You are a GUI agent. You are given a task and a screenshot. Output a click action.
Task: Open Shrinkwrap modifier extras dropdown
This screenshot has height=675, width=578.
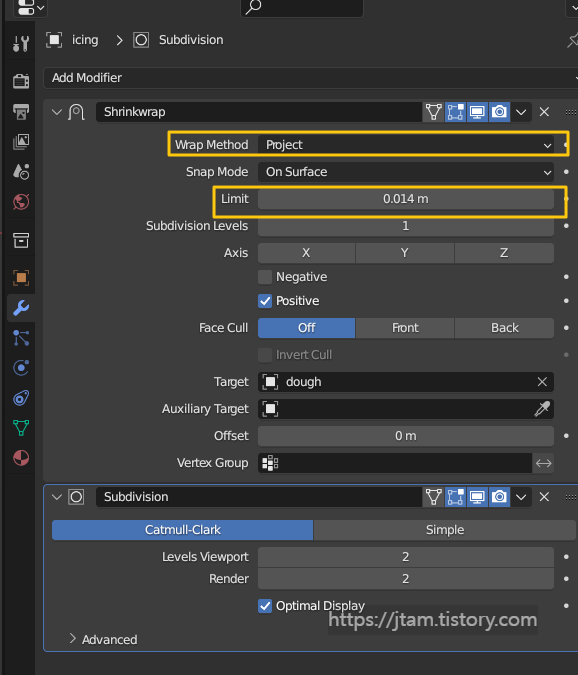tap(521, 112)
